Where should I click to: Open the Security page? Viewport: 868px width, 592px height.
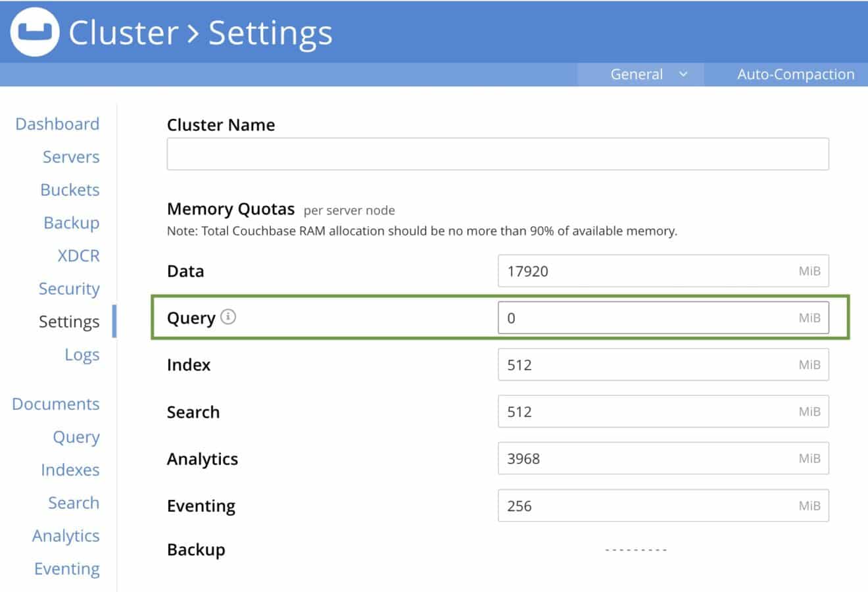pyautogui.click(x=68, y=288)
